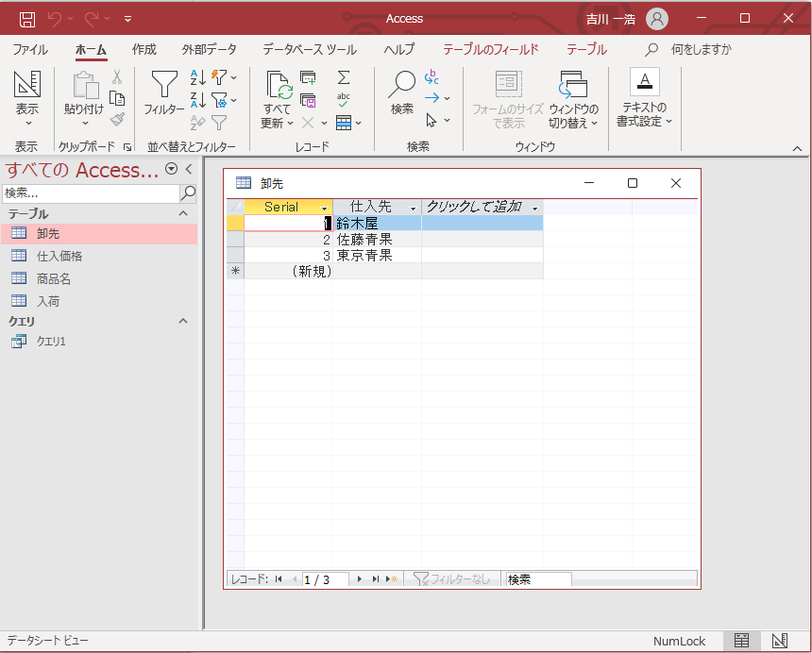Switch to Design View in status bar

pyautogui.click(x=779, y=641)
